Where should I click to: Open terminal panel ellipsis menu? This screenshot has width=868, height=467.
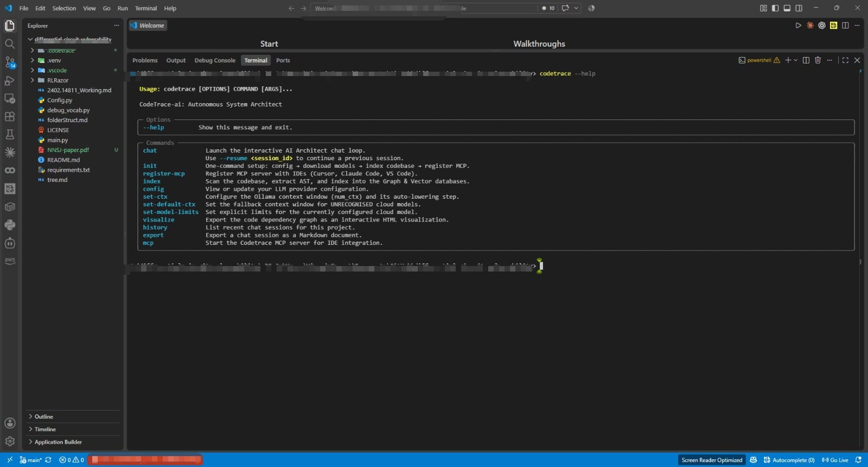(x=829, y=60)
